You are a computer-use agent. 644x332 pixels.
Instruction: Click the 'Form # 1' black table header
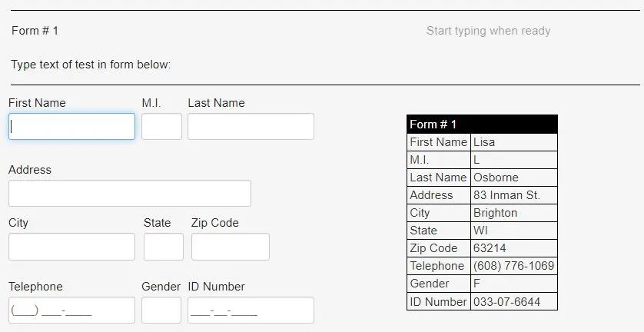(482, 124)
